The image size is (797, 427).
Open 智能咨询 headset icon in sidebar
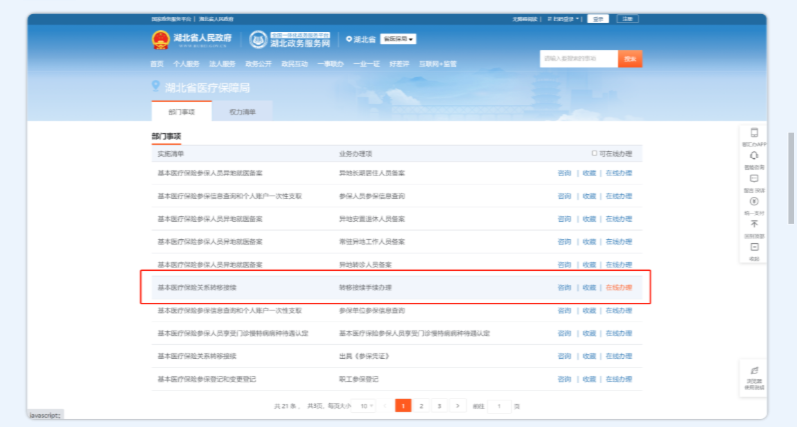click(754, 156)
